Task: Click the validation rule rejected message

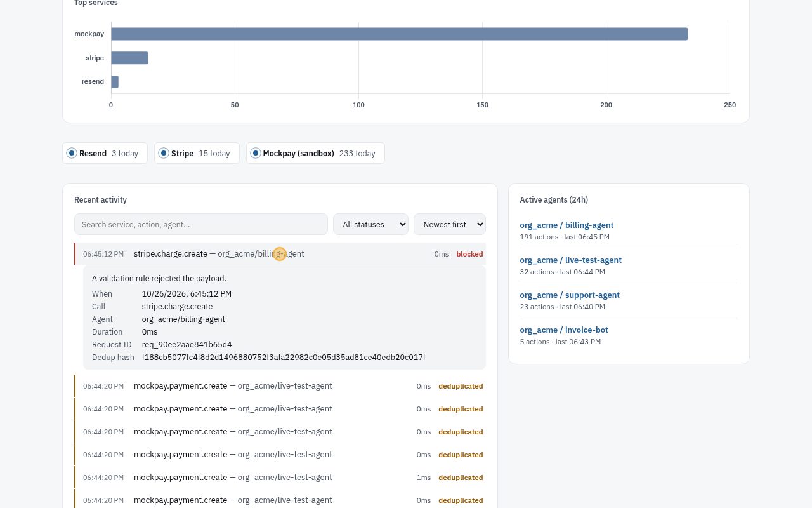Action: pos(159,278)
